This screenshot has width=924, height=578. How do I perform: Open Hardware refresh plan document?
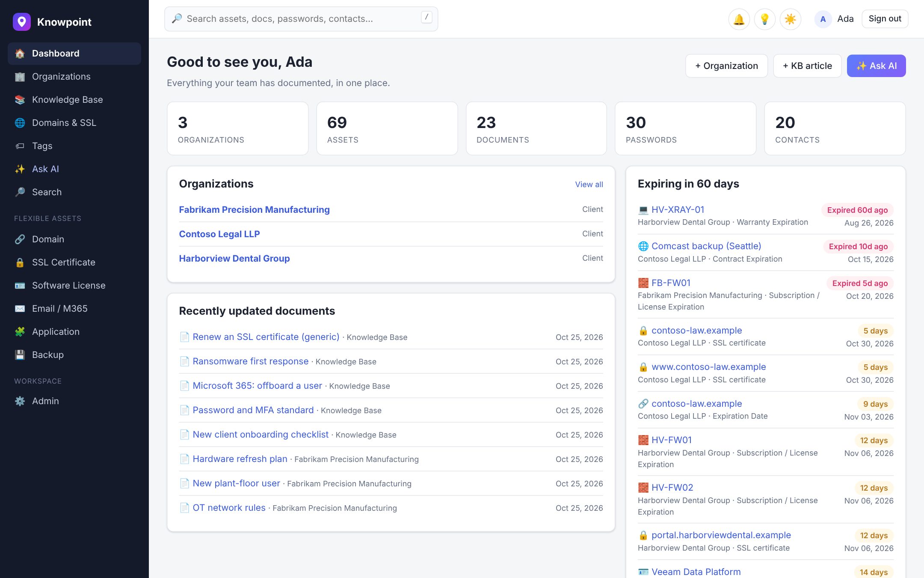[240, 459]
